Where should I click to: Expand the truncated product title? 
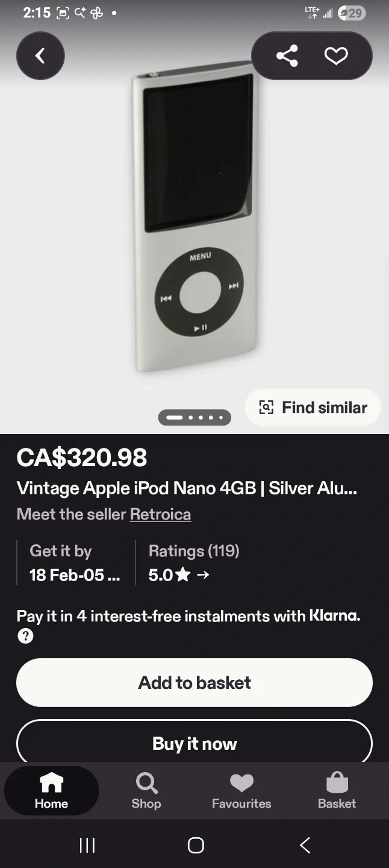coord(187,488)
